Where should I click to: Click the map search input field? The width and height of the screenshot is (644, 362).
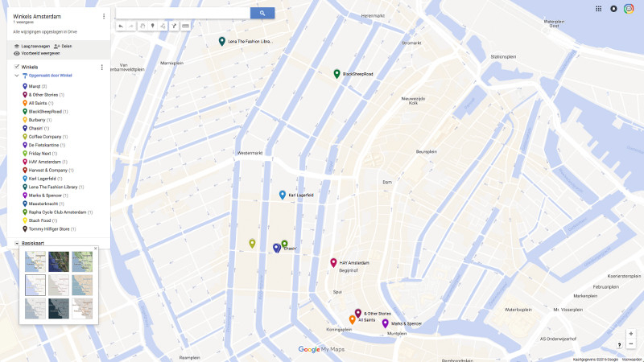(x=184, y=13)
